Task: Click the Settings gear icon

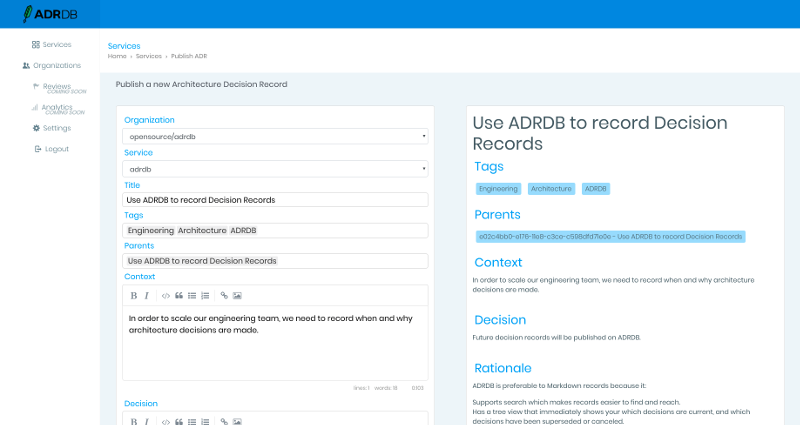Action: click(x=36, y=128)
